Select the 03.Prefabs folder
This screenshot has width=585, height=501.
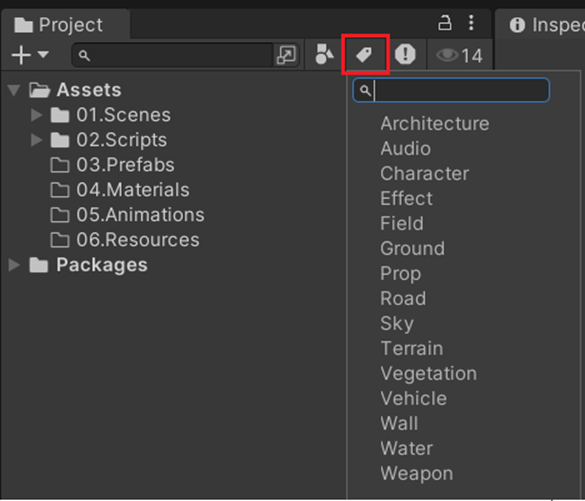(x=125, y=165)
